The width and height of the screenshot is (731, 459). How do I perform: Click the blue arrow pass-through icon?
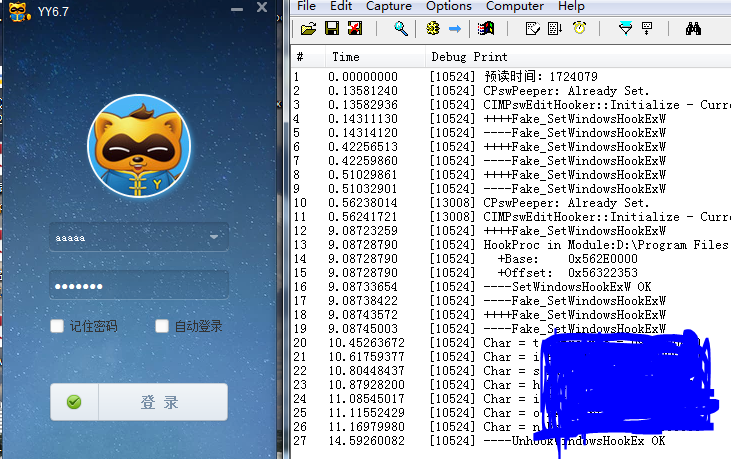coord(455,29)
